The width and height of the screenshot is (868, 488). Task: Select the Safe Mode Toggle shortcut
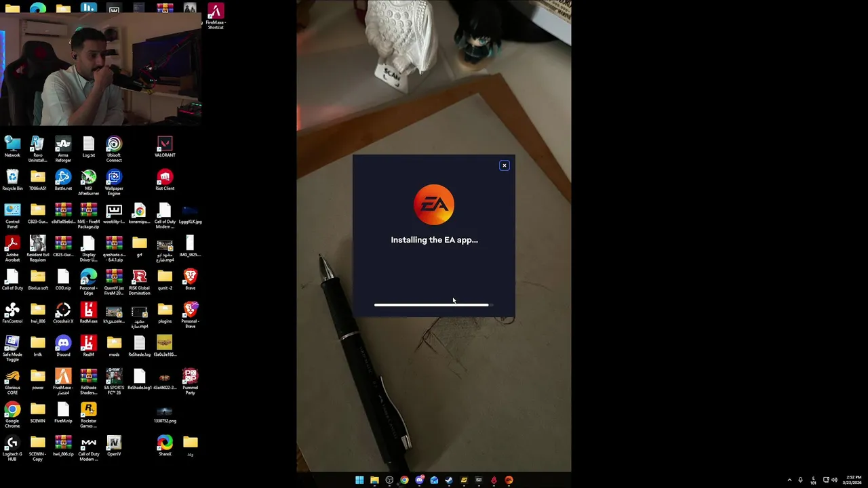point(12,348)
